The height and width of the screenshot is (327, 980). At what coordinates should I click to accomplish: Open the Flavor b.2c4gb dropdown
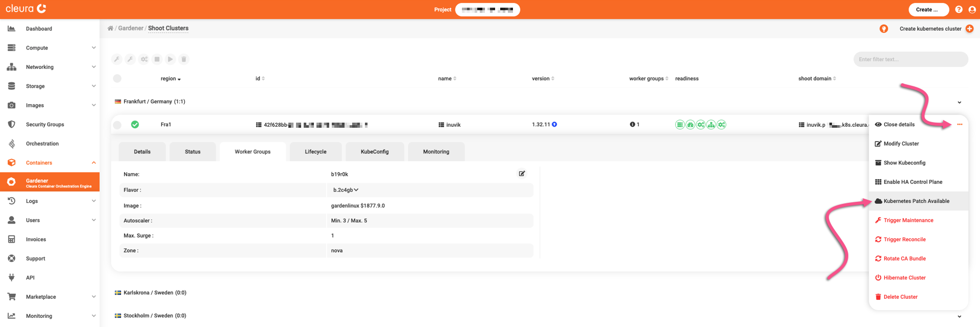click(x=346, y=190)
